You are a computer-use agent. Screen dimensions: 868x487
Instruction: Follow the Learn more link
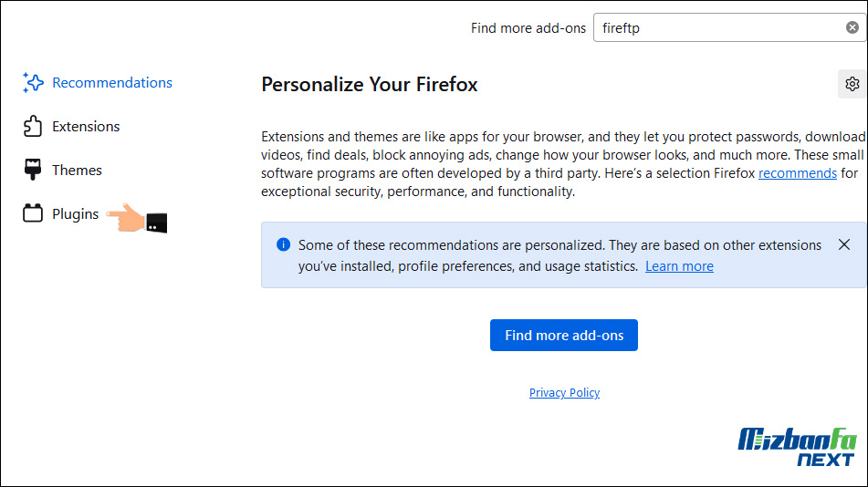pyautogui.click(x=679, y=266)
